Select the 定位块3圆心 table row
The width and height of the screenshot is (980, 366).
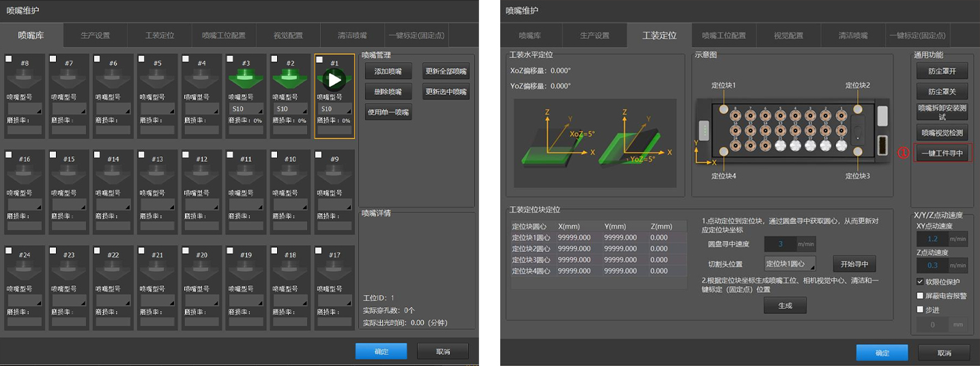coord(599,260)
